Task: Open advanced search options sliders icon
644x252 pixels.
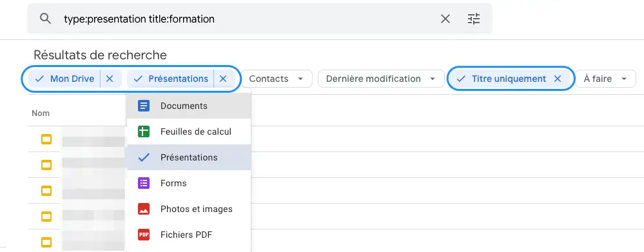Action: tap(474, 19)
